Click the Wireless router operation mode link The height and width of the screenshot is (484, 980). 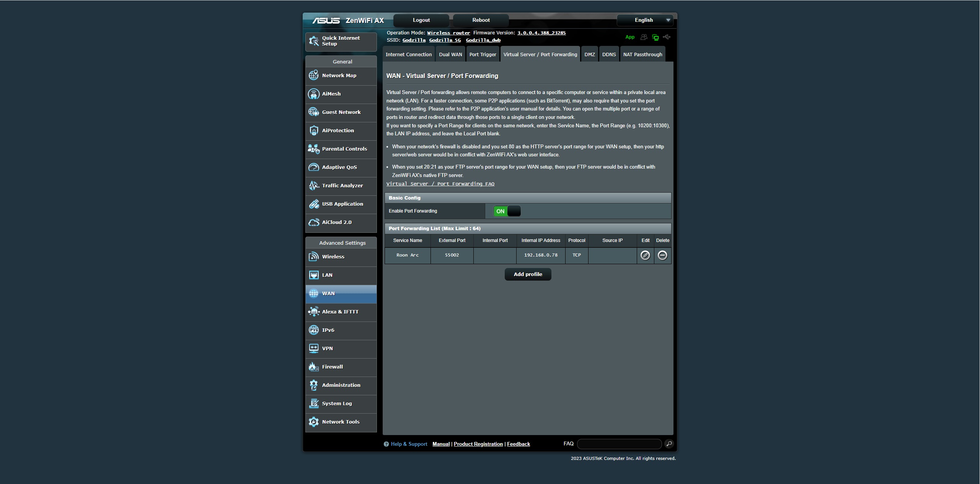pos(448,33)
